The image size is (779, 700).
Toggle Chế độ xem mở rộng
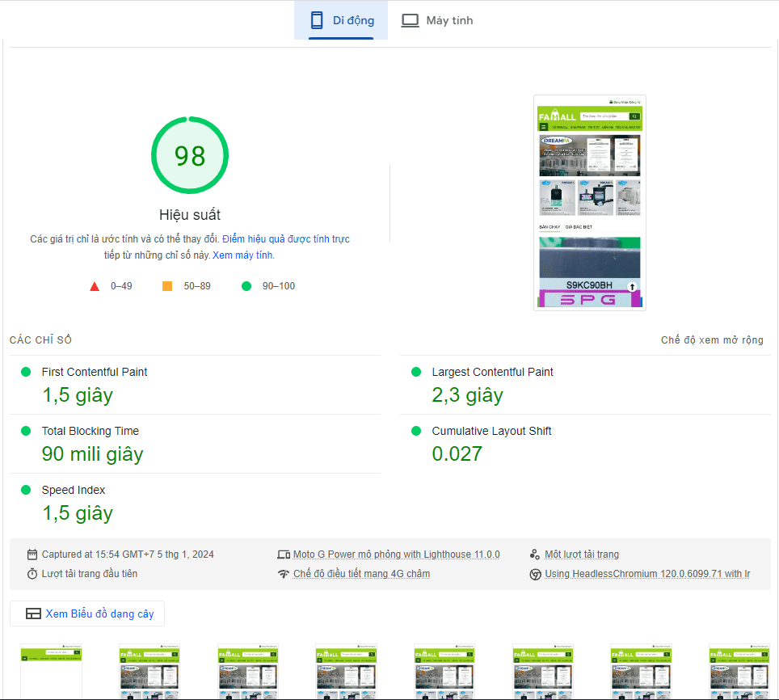pyautogui.click(x=712, y=339)
